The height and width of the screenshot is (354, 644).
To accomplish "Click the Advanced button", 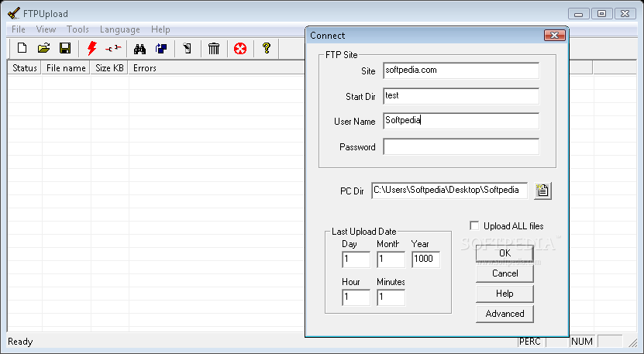I will click(x=505, y=314).
